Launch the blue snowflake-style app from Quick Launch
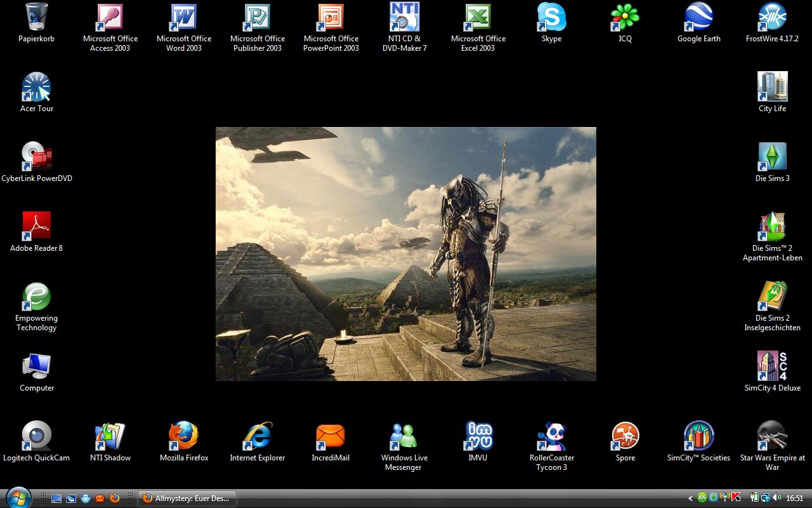The image size is (812, 508). 86,498
